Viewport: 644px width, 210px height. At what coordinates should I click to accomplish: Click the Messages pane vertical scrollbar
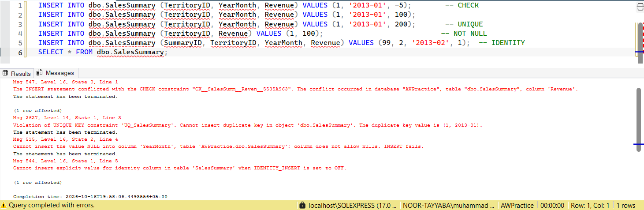639,119
